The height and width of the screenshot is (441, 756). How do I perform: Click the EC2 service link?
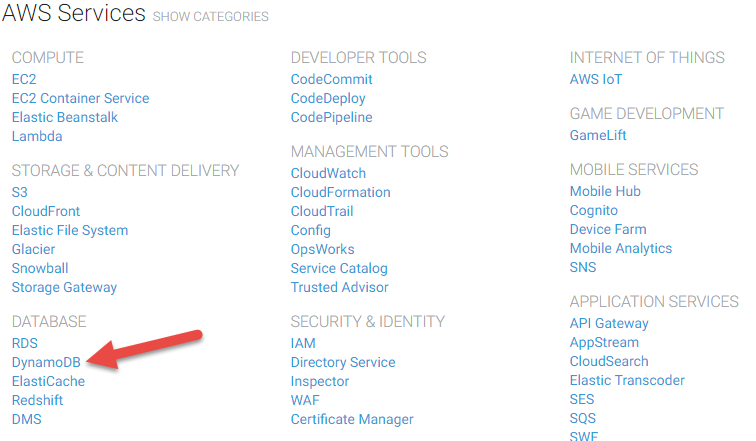click(x=24, y=79)
